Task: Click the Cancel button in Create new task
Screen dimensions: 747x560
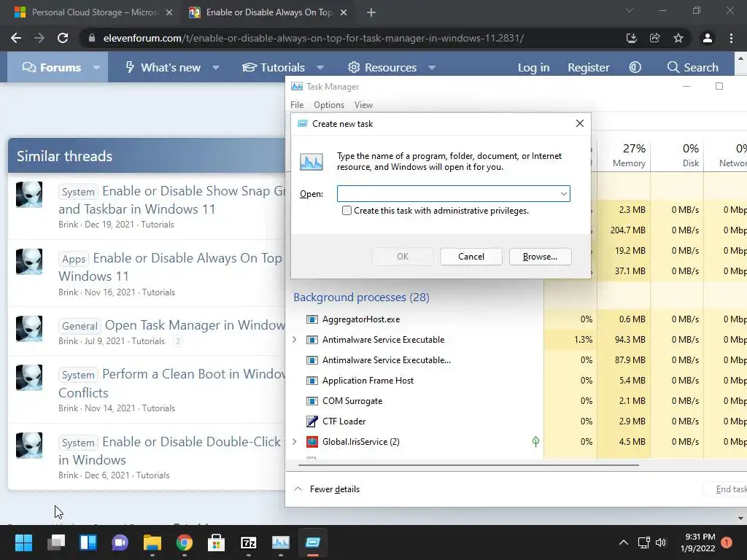Action: pyautogui.click(x=471, y=257)
